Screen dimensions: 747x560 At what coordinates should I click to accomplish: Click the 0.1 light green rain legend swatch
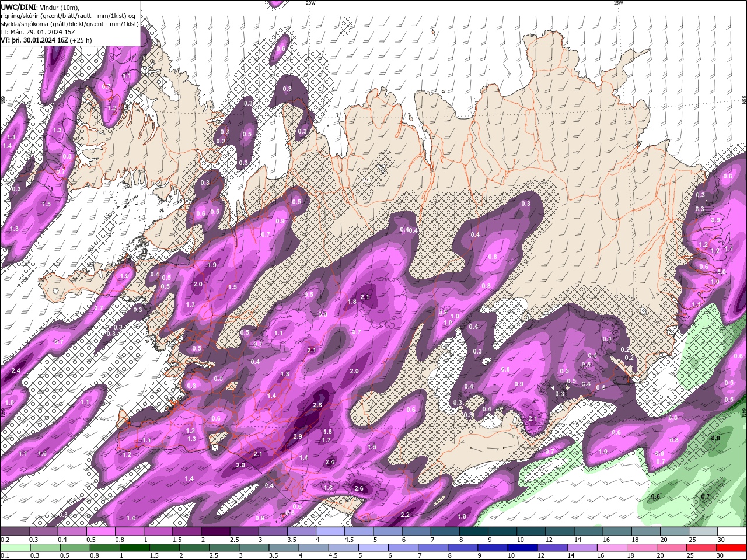point(15,548)
